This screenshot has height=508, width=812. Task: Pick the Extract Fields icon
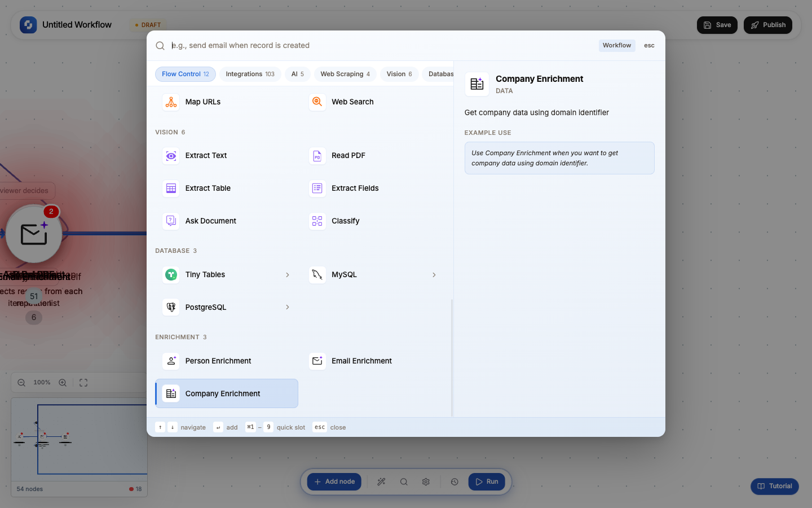pos(317,189)
